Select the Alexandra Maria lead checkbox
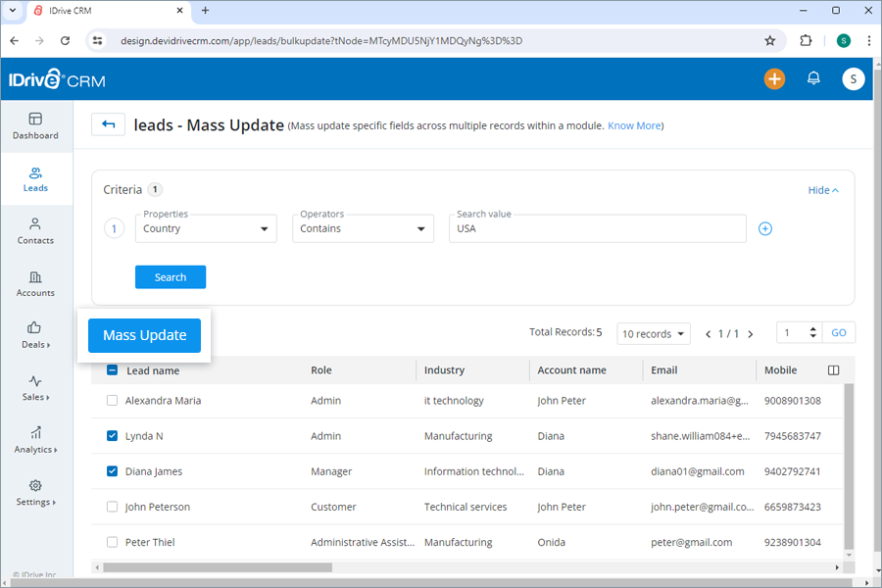This screenshot has width=882, height=588. point(112,400)
